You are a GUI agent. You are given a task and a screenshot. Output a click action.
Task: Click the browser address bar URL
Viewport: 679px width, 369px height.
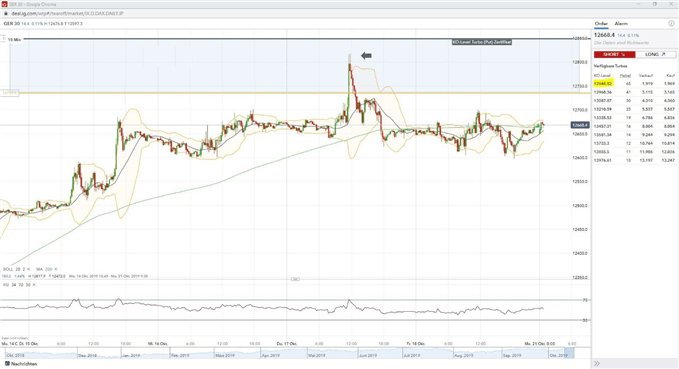pyautogui.click(x=67, y=13)
